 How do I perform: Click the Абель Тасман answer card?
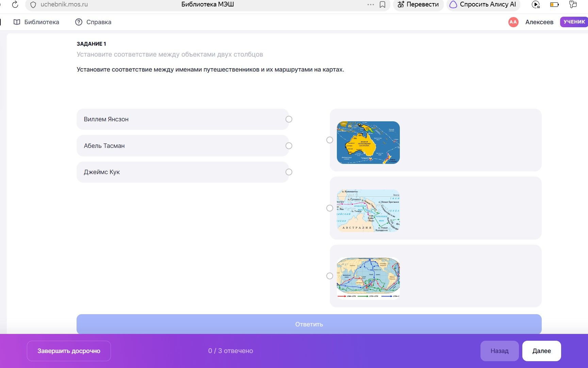point(183,146)
